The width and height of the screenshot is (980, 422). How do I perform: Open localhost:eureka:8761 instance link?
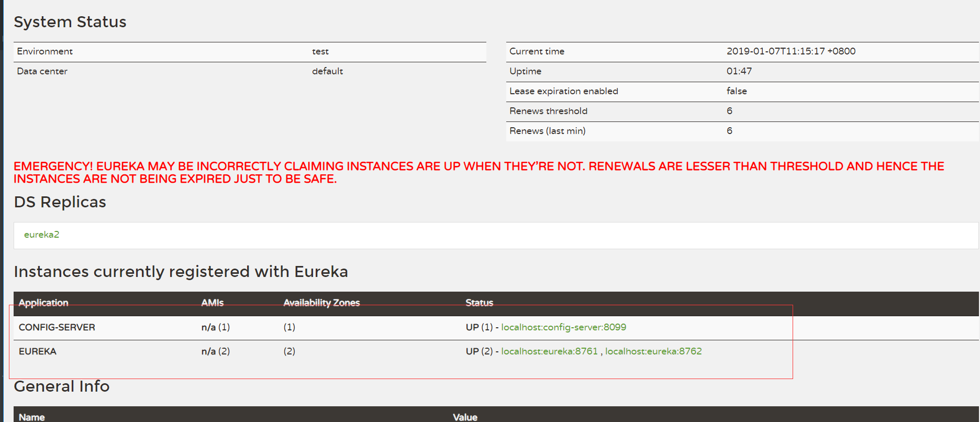(x=549, y=351)
